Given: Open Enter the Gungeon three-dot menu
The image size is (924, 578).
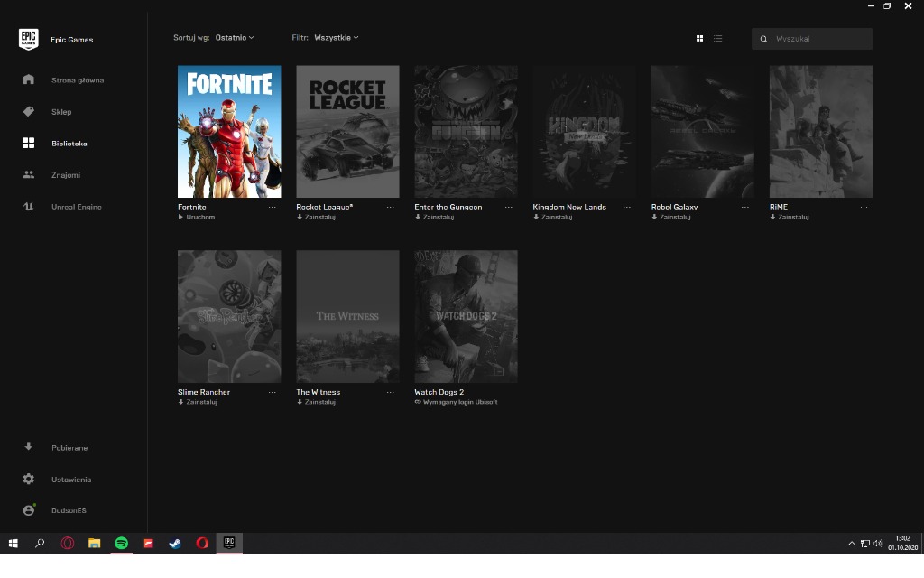Looking at the screenshot, I should pyautogui.click(x=509, y=207).
